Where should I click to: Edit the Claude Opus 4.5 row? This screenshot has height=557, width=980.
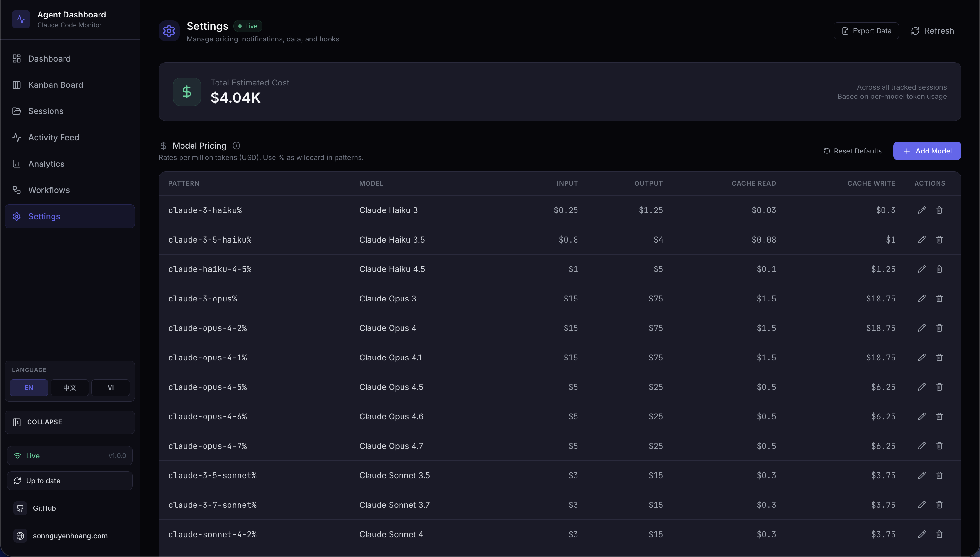pyautogui.click(x=922, y=387)
